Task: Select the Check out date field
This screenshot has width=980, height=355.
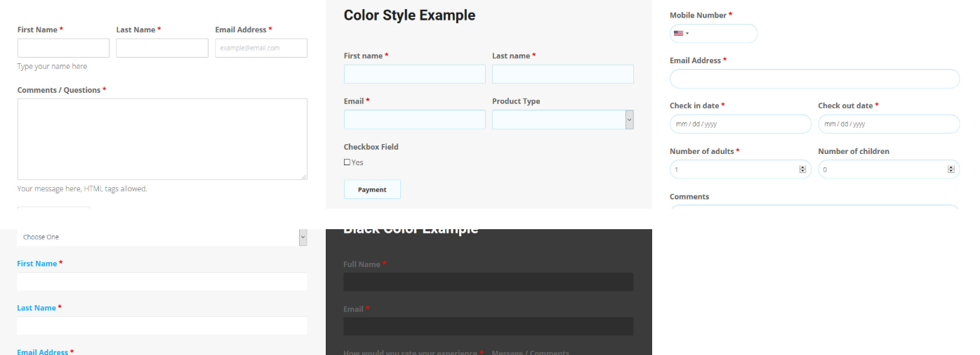Action: pyautogui.click(x=888, y=124)
